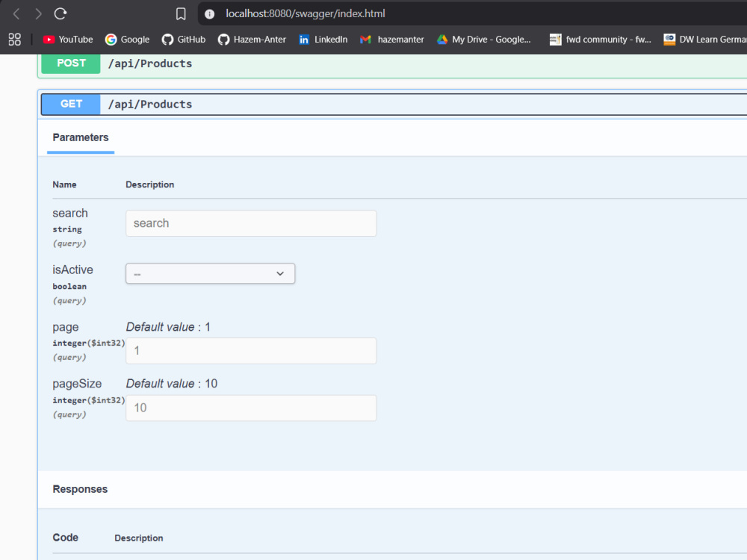Click the 'pageSize' parameter name label
The height and width of the screenshot is (560, 747).
pos(77,384)
